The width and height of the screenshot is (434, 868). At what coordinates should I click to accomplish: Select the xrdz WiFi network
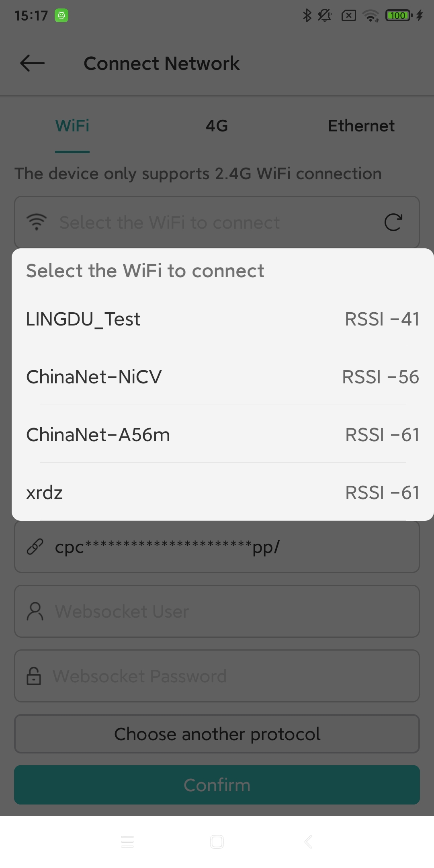217,493
